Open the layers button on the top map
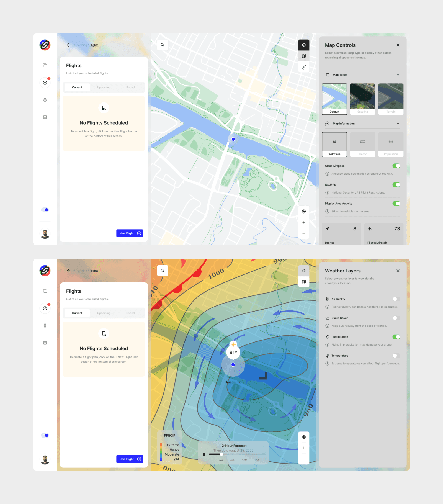 pyautogui.click(x=304, y=45)
